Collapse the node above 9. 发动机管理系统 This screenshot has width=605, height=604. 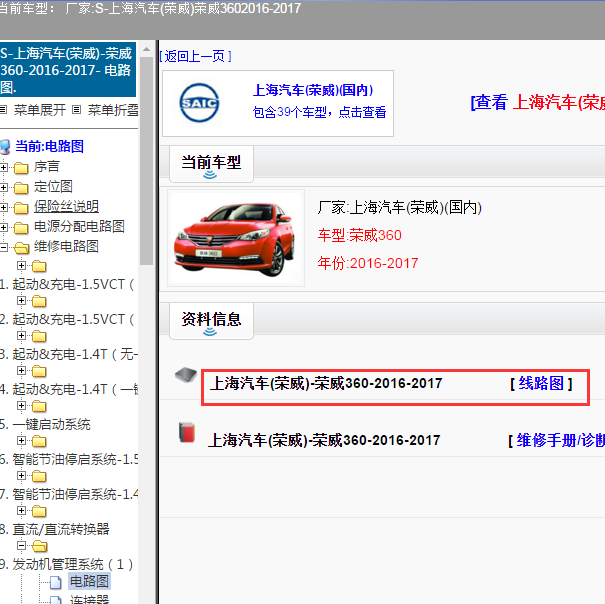(22, 546)
